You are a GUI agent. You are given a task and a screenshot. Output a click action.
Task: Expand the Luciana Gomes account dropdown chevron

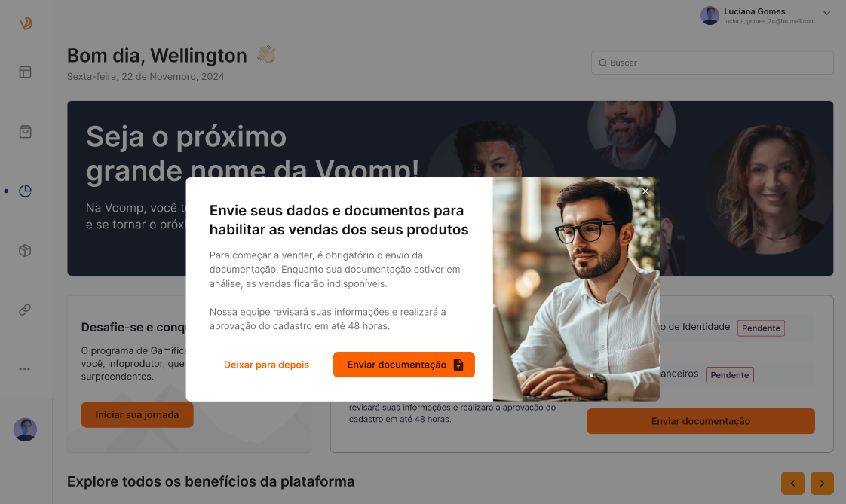point(826,13)
